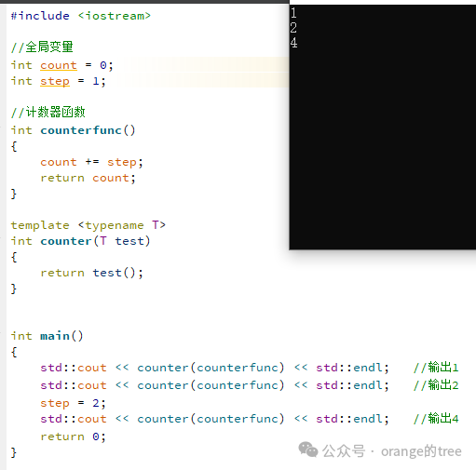
Task: Click the '#include <iostream>' line
Action: click(81, 16)
